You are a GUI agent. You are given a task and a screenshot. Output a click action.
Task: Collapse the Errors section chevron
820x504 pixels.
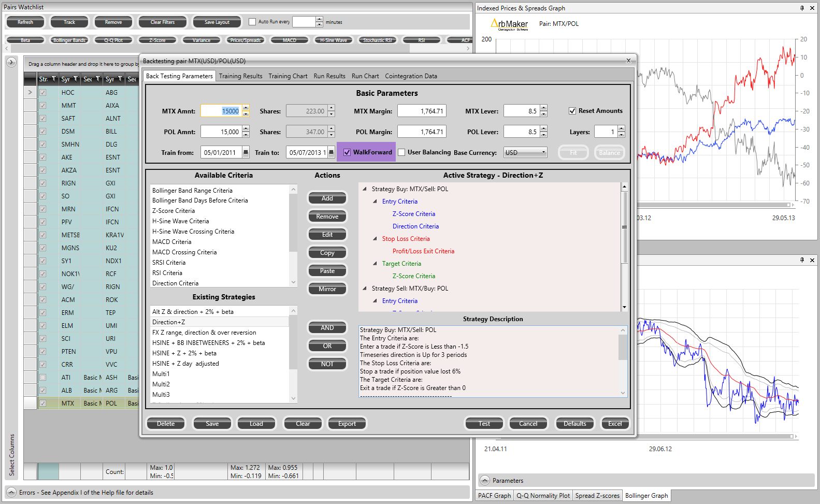pyautogui.click(x=11, y=492)
